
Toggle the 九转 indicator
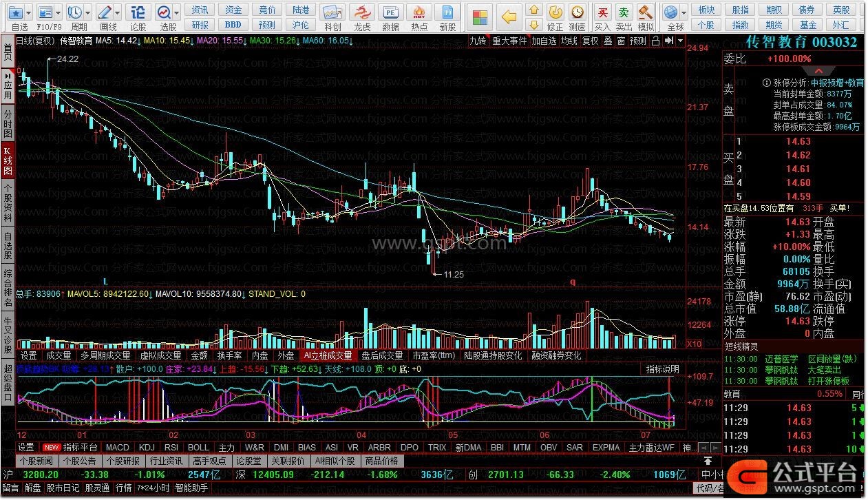pos(478,41)
